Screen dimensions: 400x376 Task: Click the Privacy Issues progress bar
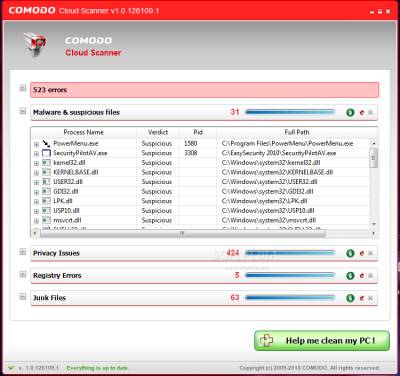tap(290, 253)
